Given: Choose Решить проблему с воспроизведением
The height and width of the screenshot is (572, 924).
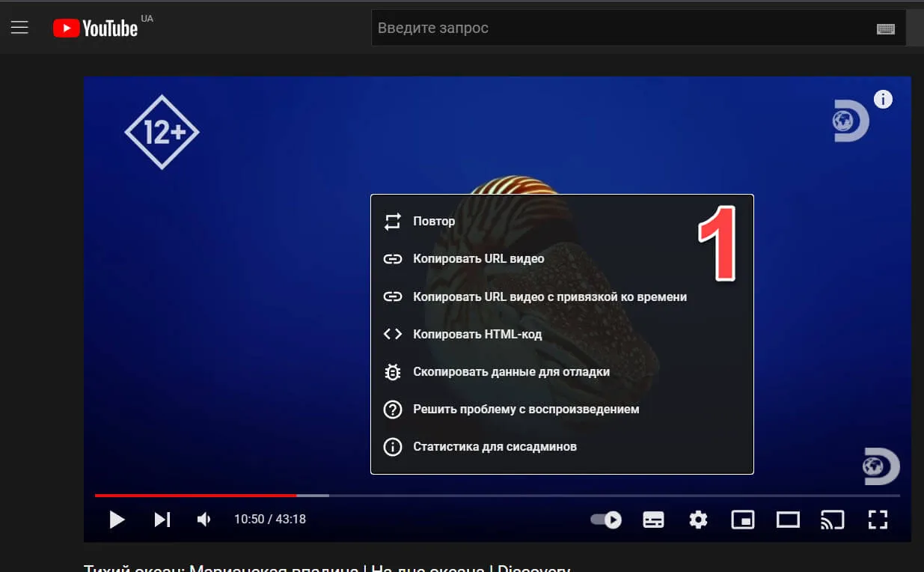Looking at the screenshot, I should click(562, 410).
